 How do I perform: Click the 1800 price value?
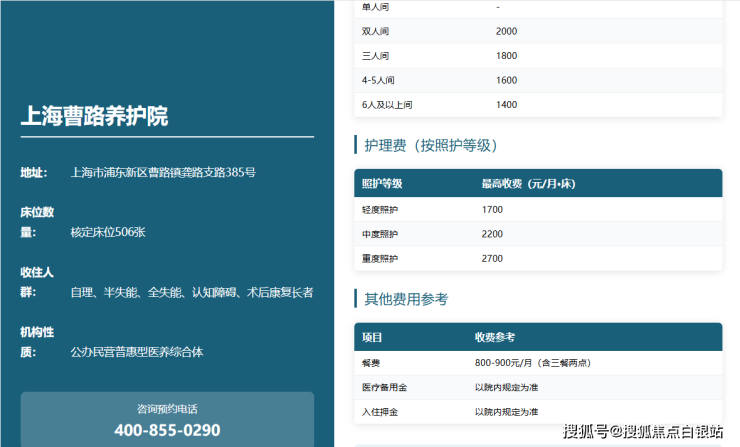506,56
